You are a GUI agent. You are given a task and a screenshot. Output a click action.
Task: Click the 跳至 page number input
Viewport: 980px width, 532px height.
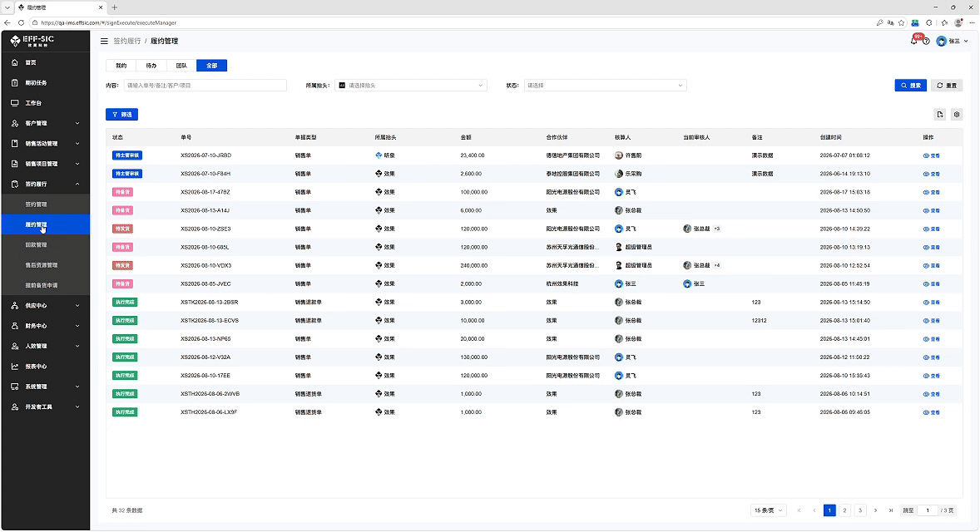click(x=928, y=510)
